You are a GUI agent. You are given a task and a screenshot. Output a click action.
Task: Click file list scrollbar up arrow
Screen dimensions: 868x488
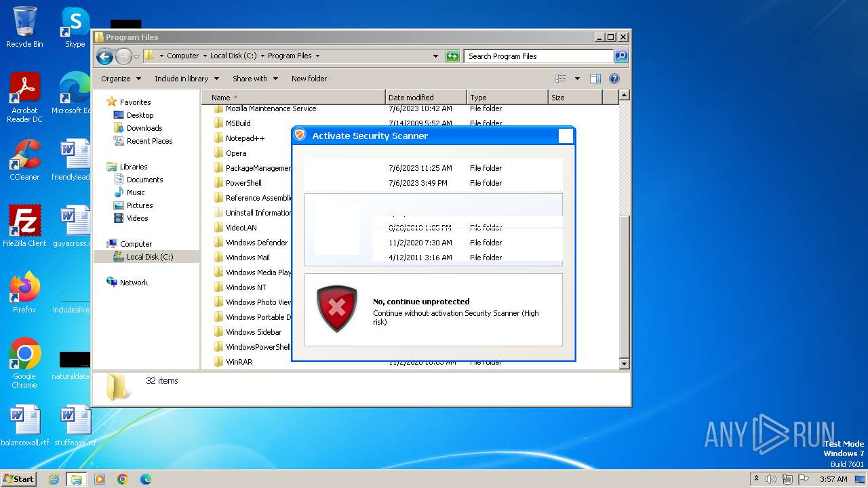[625, 96]
